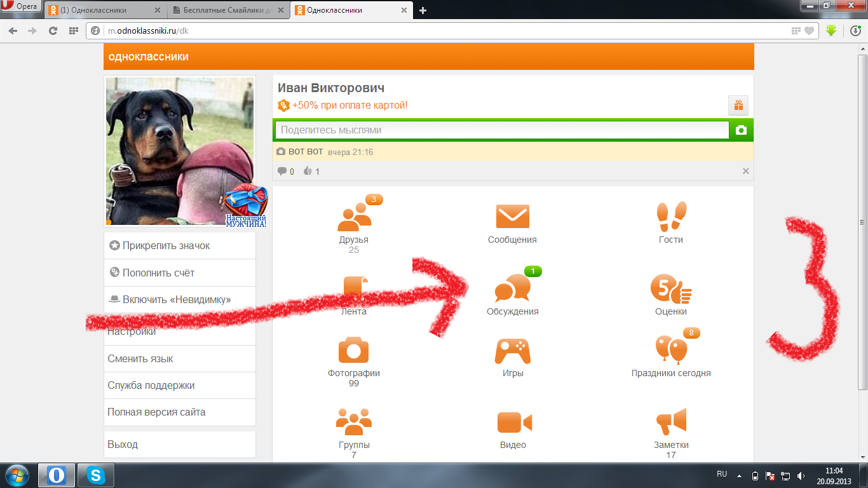Open the Оценки thumbs-up icon
Screen dimensions: 868x488
671,288
